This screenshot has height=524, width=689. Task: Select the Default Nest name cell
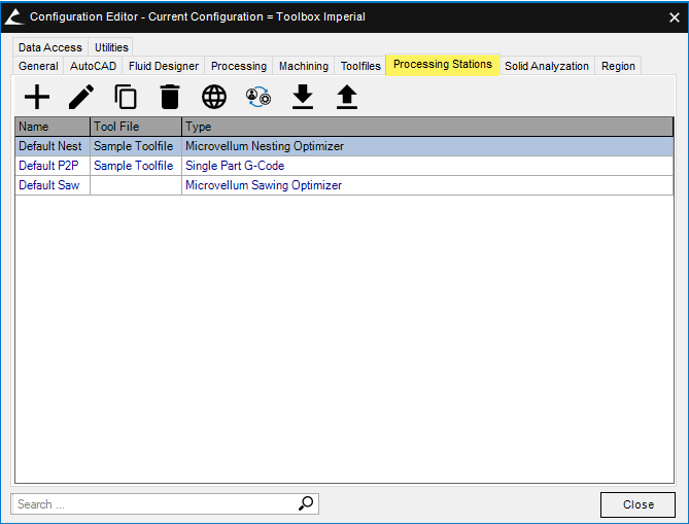52,146
